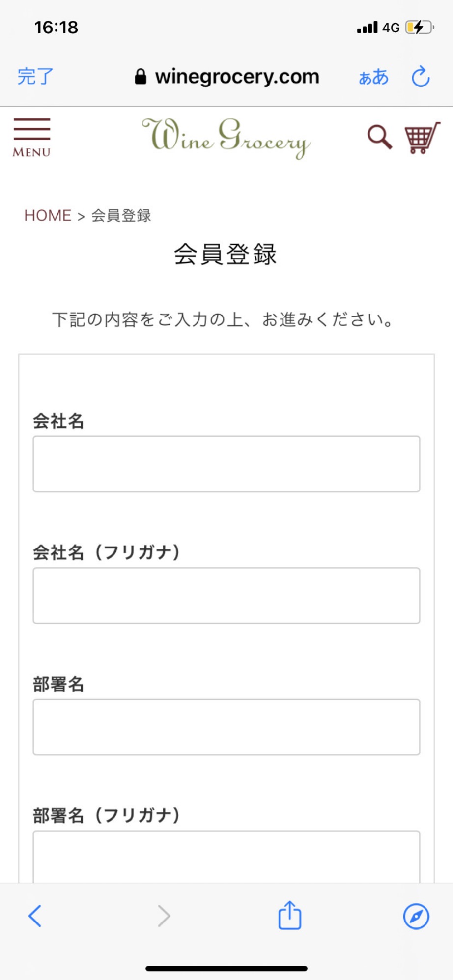The height and width of the screenshot is (980, 453).
Task: Tap the lock icon beside URL
Action: coord(141,77)
